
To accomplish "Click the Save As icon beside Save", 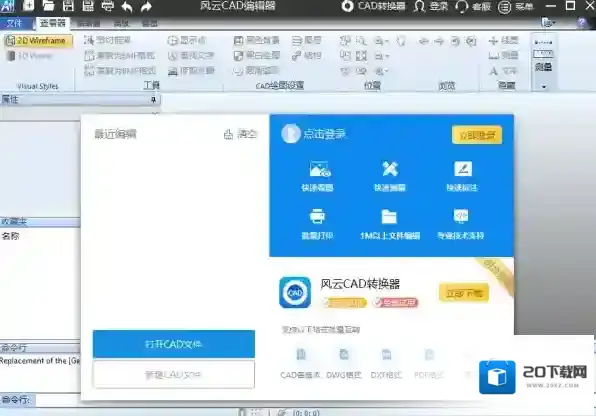I will [88, 6].
